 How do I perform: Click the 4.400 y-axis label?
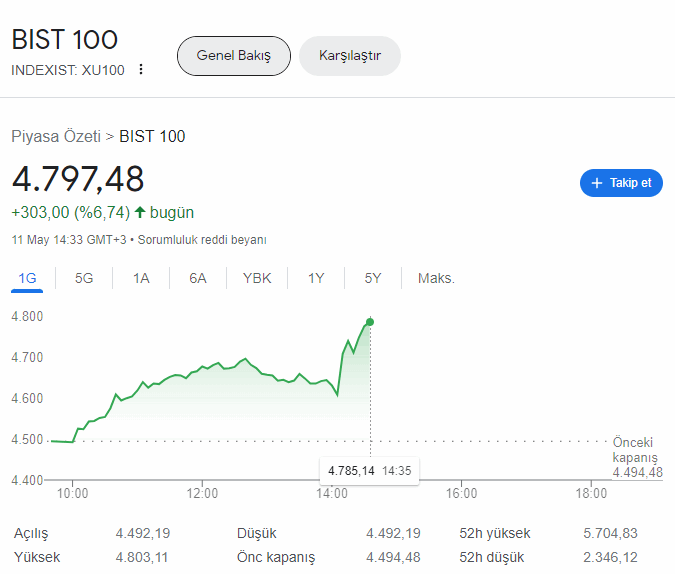(27, 480)
